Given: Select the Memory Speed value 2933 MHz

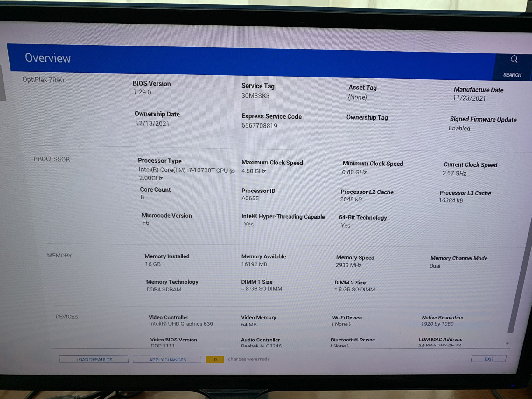Looking at the screenshot, I should pyautogui.click(x=349, y=265).
